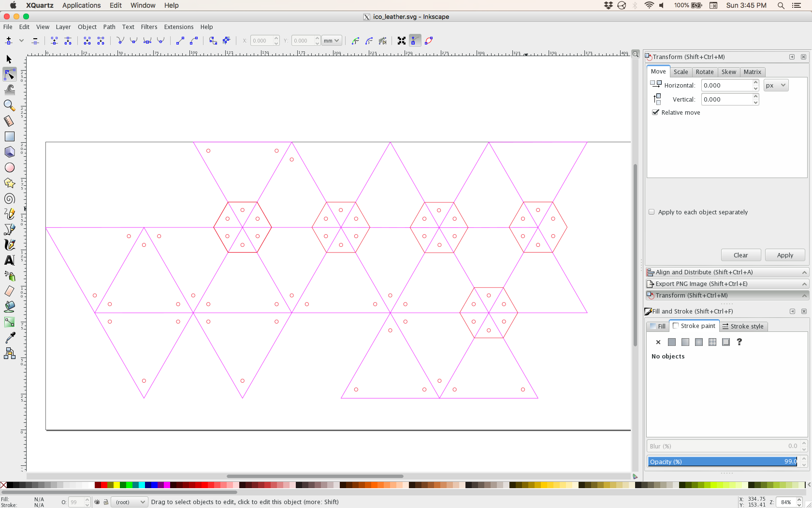Choose the Gradient tool
This screenshot has width=812, height=508.
tap(9, 322)
